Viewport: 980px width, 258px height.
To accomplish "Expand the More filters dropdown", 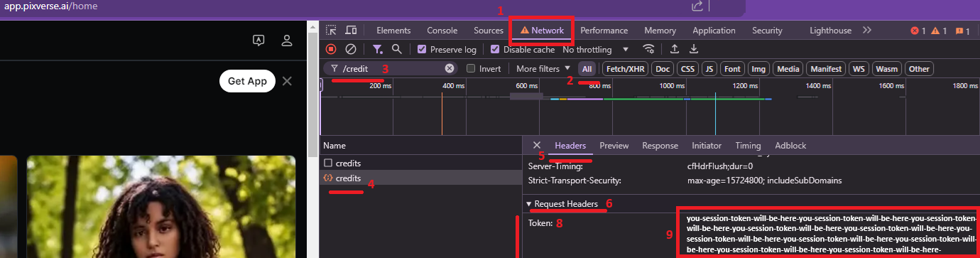I will click(x=543, y=69).
